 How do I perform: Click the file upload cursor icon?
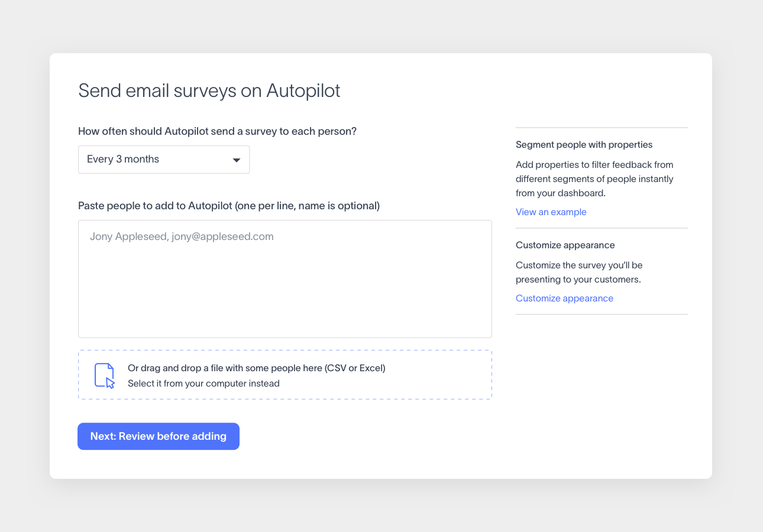click(x=105, y=375)
